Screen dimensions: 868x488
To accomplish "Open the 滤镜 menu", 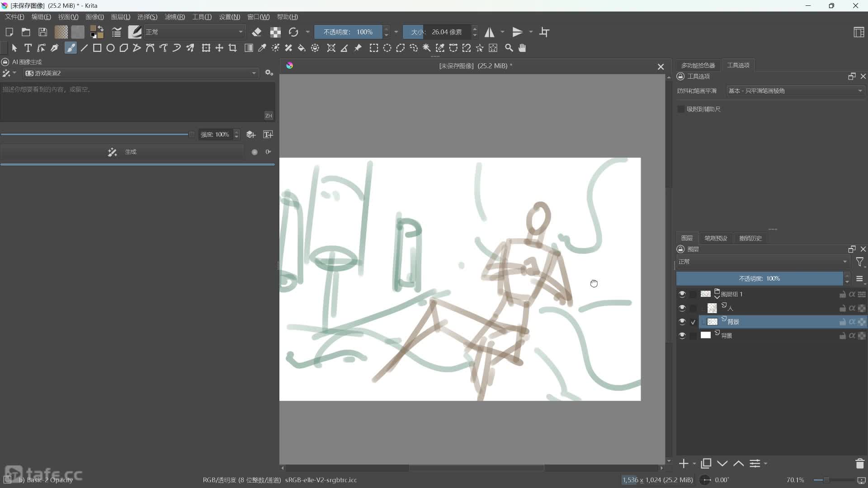I will (175, 17).
